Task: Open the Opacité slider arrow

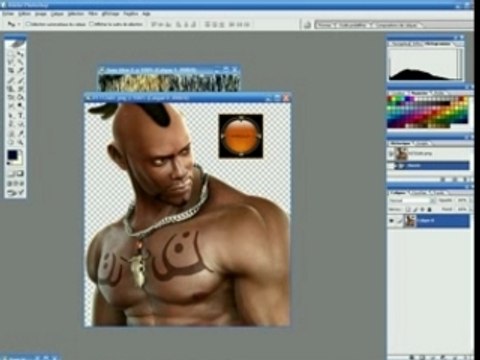Action: [471, 200]
